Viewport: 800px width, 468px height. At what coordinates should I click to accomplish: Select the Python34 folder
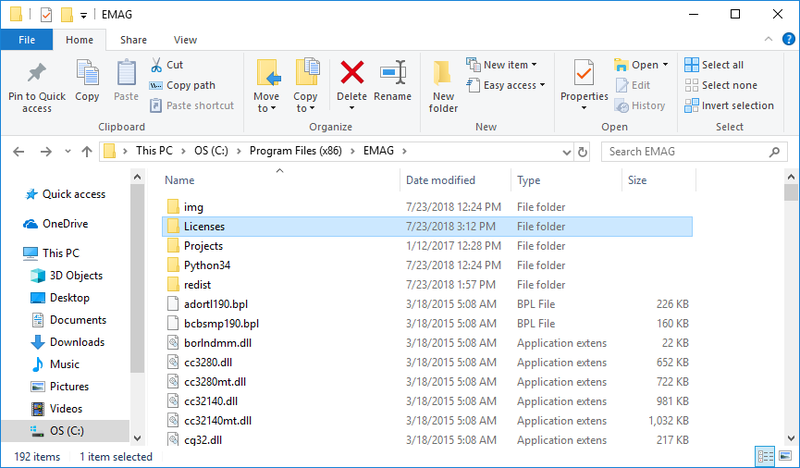tap(427, 265)
